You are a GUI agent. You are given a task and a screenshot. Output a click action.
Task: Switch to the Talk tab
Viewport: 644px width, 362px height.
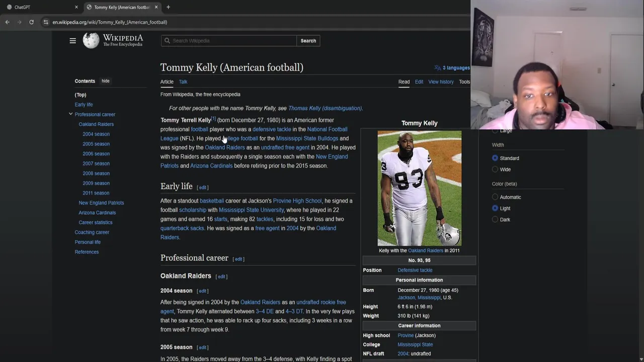coord(183,81)
